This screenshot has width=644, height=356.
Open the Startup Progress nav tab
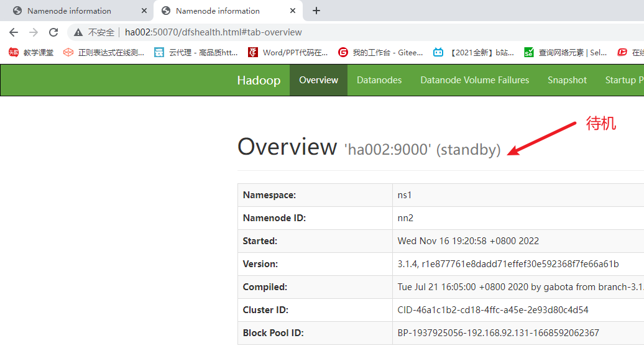[624, 80]
